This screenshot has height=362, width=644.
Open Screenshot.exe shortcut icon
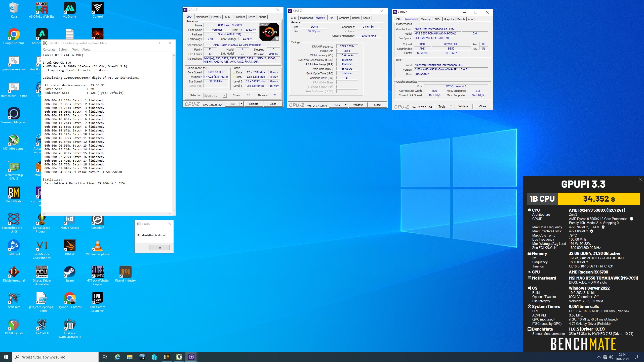coord(14,223)
